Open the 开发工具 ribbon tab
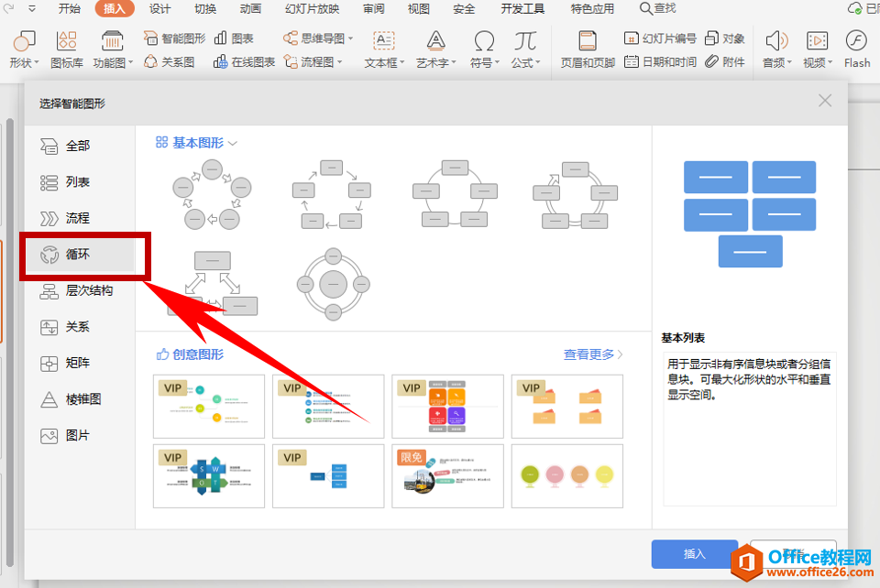 pos(522,8)
